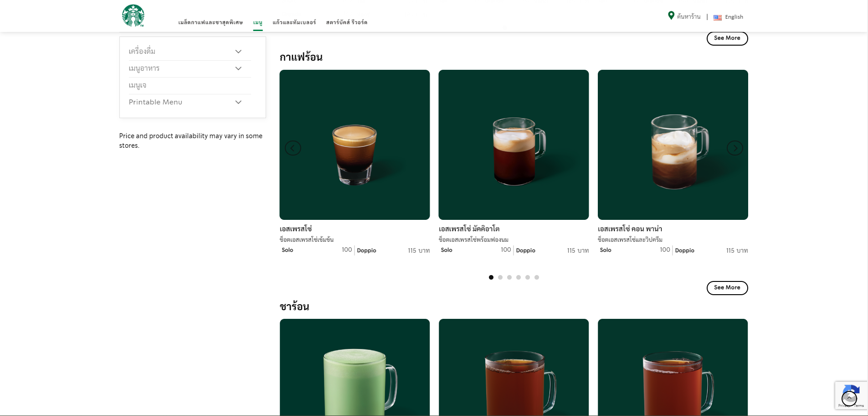
Task: Click Doppio label under เอสเพรสโซ่ มัคคิอาโต
Action: (525, 250)
